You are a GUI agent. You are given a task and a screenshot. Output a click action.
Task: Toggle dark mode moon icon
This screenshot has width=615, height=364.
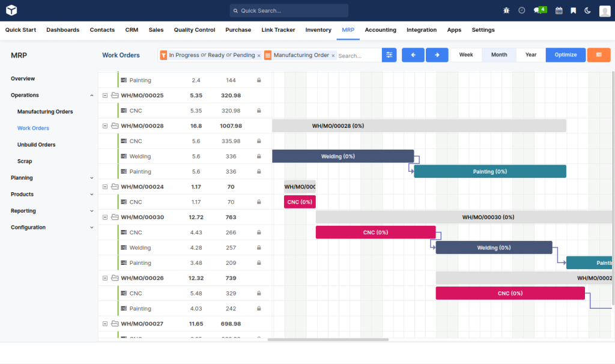click(x=587, y=11)
